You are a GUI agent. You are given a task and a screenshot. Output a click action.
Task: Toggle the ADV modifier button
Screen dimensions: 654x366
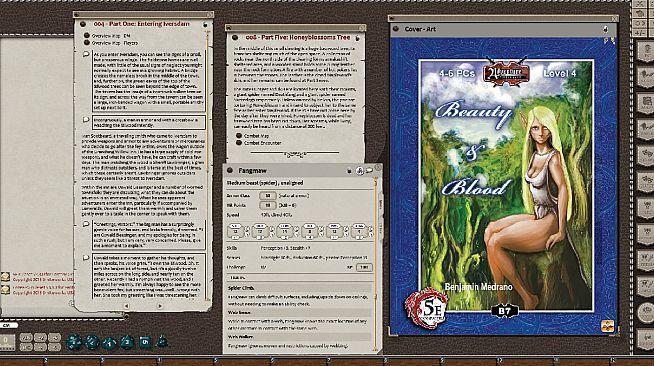click(26, 338)
